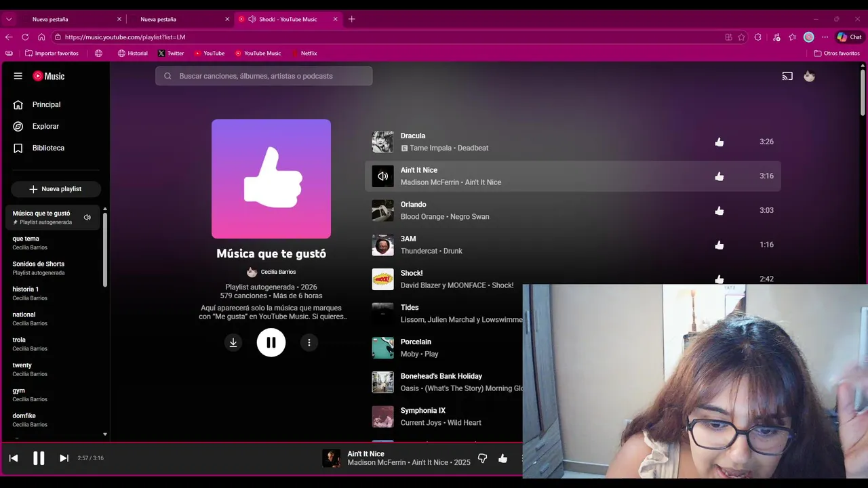Play the 3AM track thumbnail
This screenshot has height=488, width=868.
click(382, 245)
